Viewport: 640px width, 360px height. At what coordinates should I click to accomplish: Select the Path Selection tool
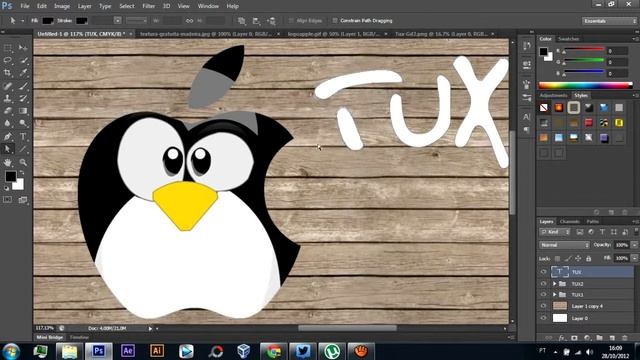(x=8, y=149)
